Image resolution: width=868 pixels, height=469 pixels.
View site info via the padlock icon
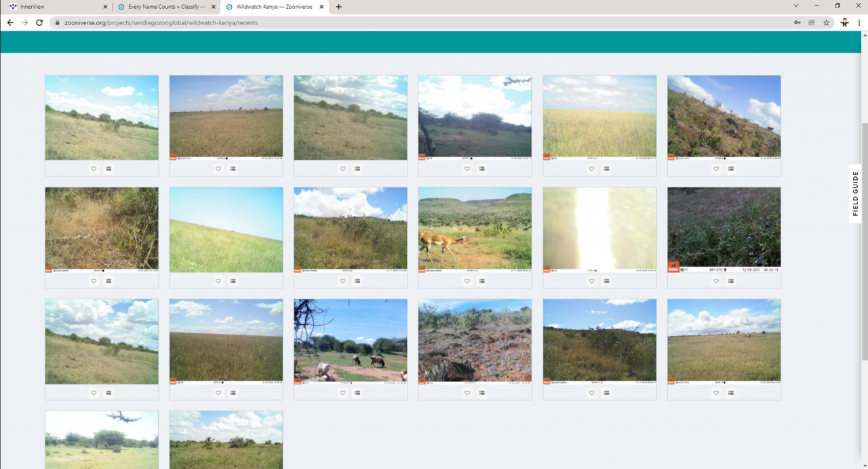click(x=58, y=22)
